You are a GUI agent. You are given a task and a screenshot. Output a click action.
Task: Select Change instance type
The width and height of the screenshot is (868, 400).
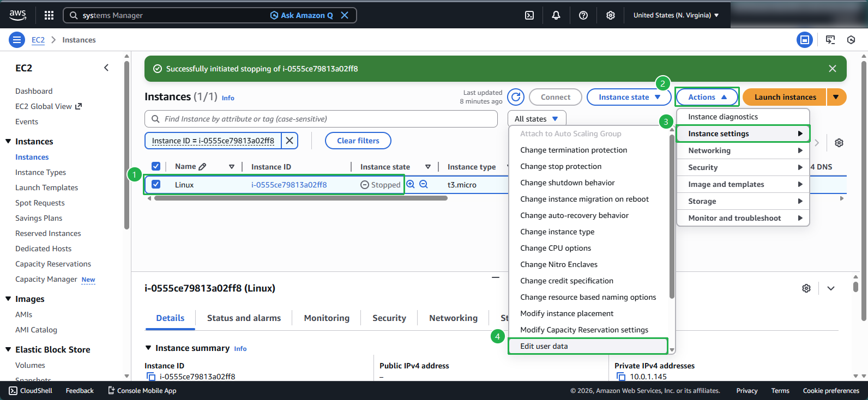(588, 232)
